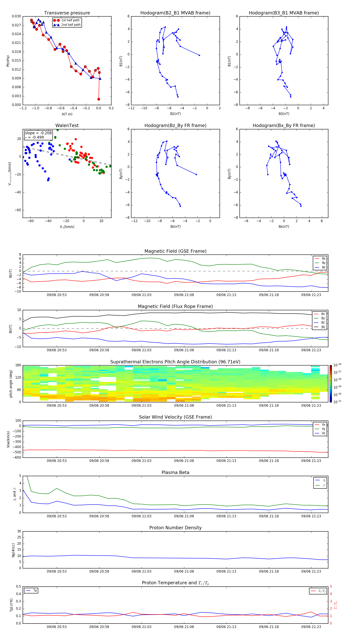The image size is (351, 644).
Task: Click 'Hodogram(Bx_By FR frame)' title
Action: [284, 125]
